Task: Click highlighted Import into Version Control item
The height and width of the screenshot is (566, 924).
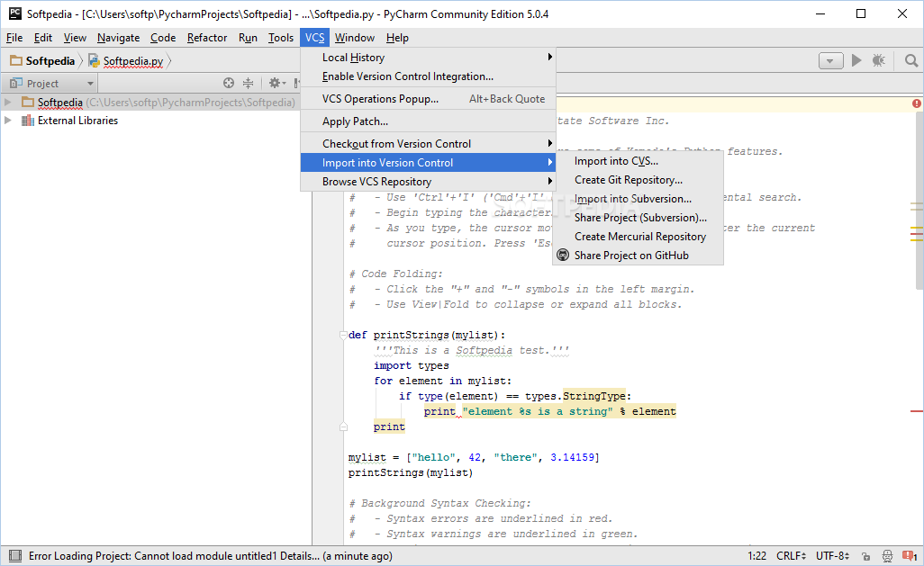Action: tap(429, 163)
